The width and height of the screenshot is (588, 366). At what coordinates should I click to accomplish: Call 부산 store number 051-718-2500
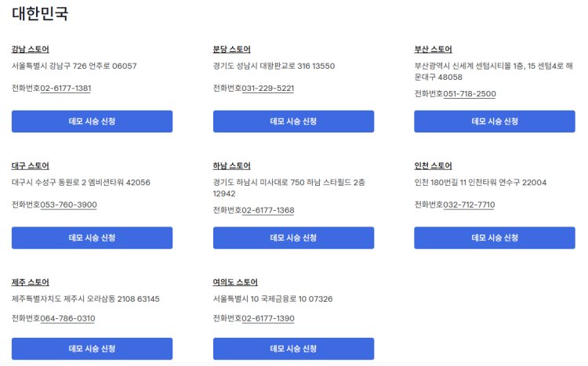(470, 94)
